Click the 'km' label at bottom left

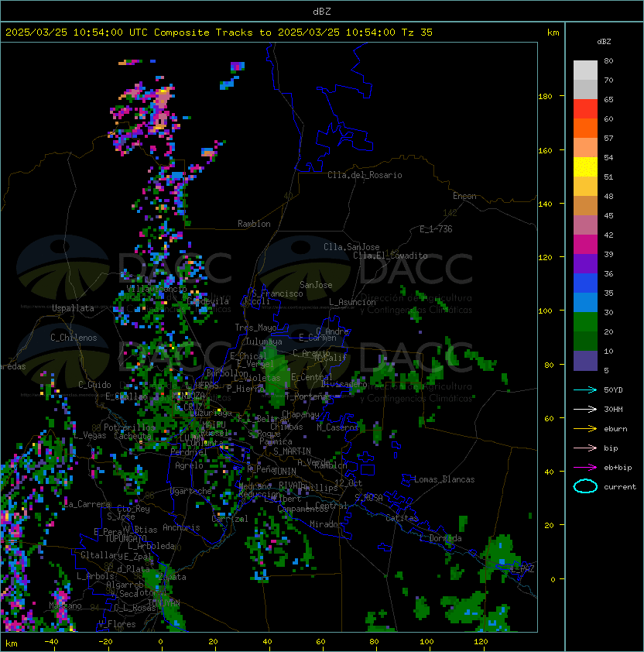12,643
